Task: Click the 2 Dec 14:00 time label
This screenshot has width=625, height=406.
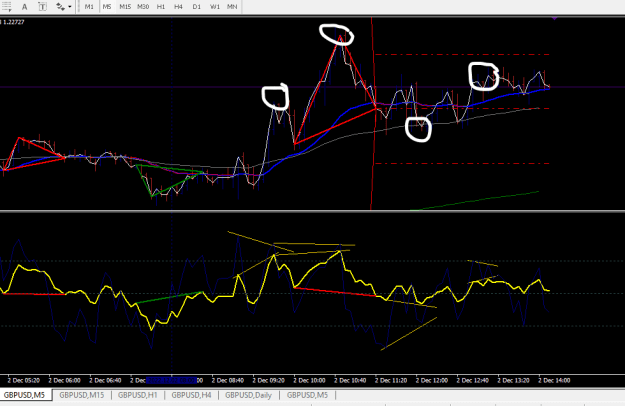Action: coord(554,380)
